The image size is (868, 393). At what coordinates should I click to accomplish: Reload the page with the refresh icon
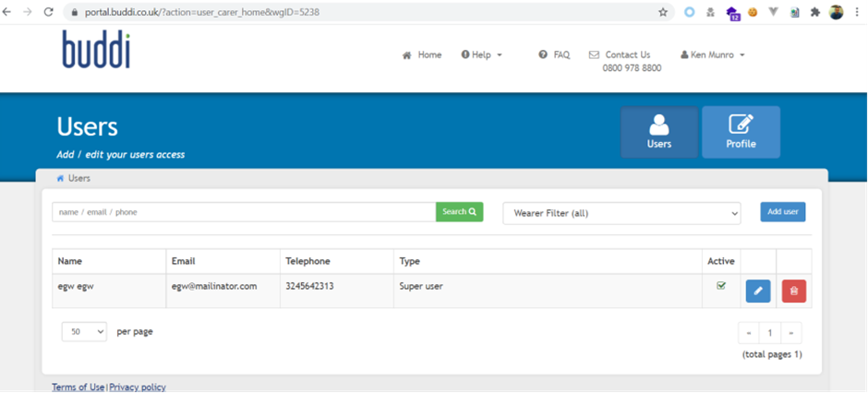[x=50, y=12]
